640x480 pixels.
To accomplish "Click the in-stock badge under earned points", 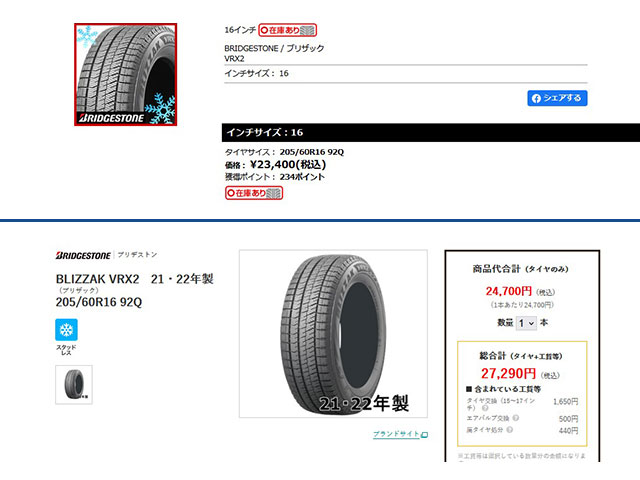I will pos(254,193).
